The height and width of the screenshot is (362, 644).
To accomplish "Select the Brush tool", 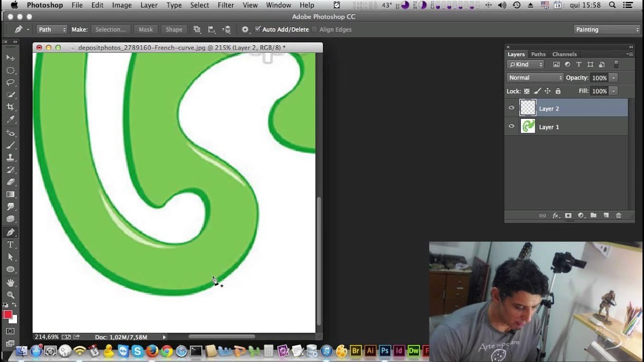I will click(x=11, y=145).
